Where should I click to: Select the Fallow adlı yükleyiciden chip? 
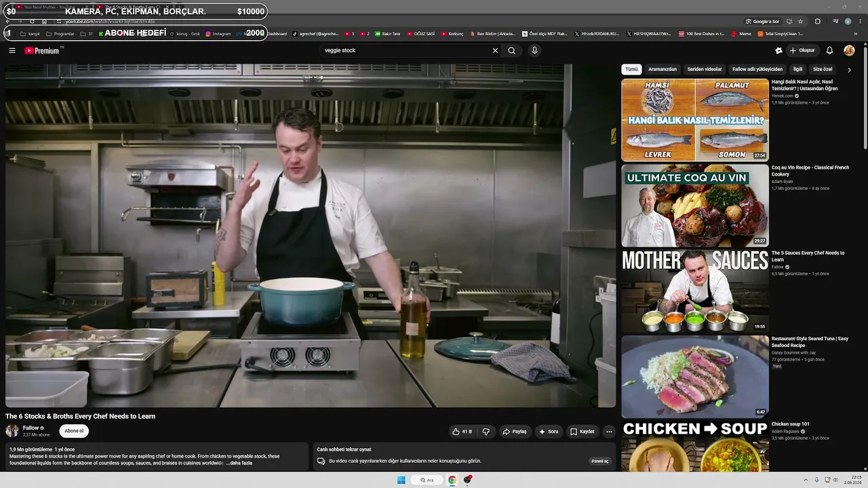pyautogui.click(x=757, y=69)
